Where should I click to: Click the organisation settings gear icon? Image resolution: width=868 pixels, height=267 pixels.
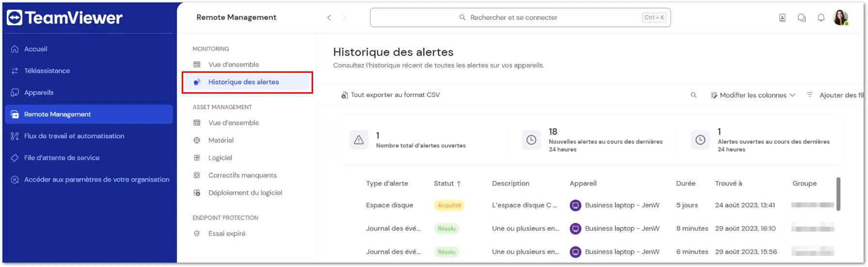[x=15, y=180]
